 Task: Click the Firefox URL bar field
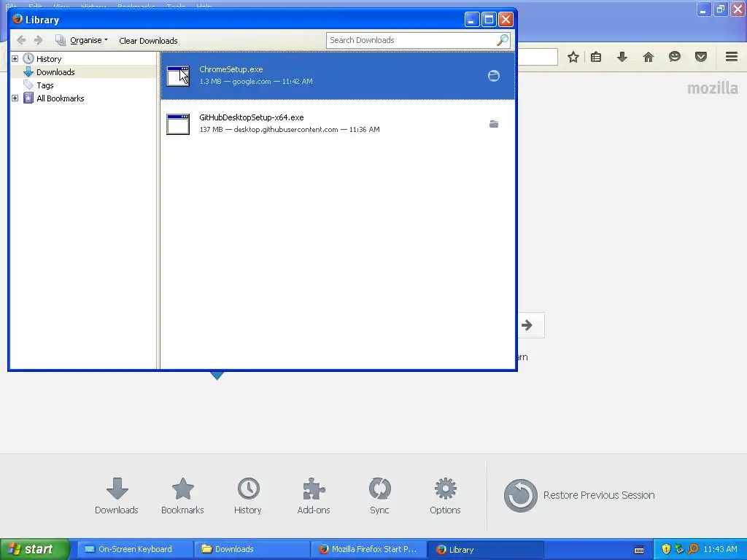click(x=537, y=57)
